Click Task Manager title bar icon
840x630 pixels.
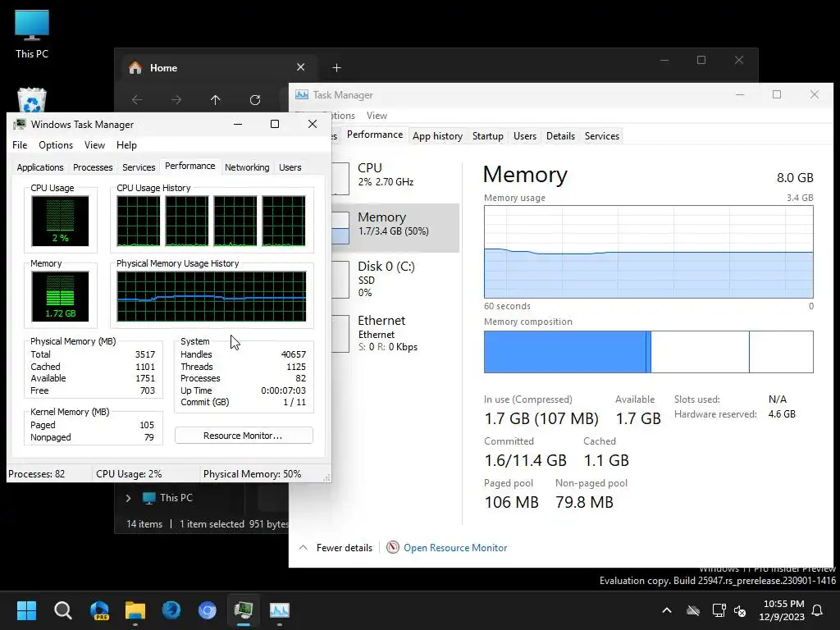[x=302, y=95]
